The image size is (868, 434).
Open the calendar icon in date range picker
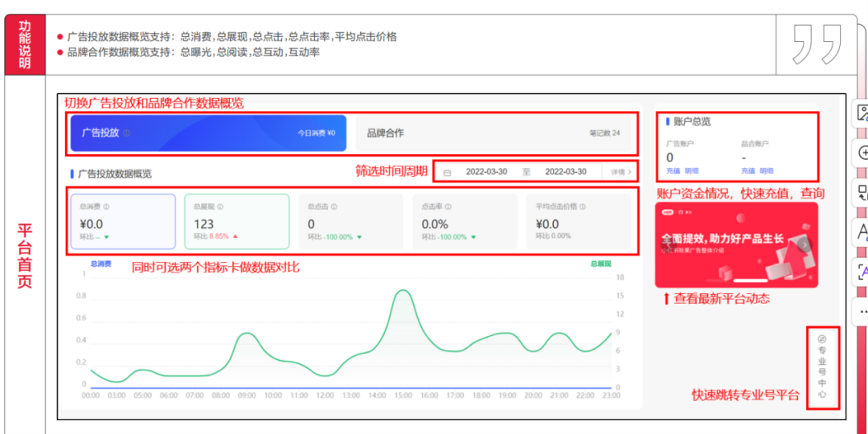(x=448, y=172)
